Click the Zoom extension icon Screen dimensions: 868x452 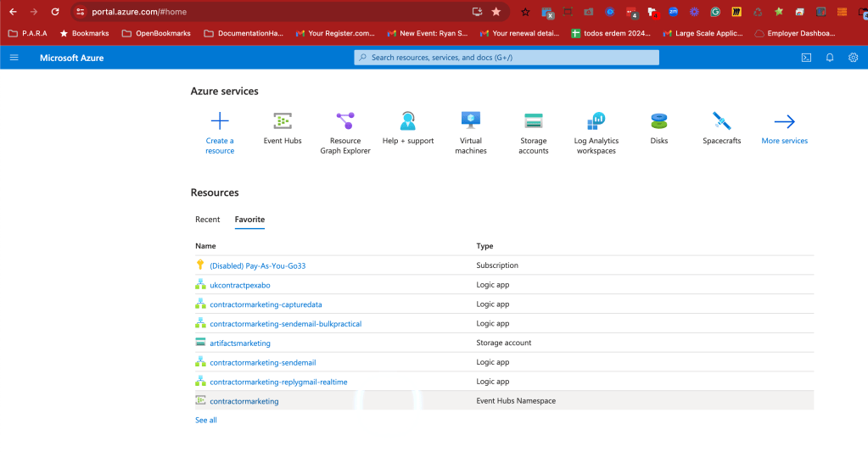point(673,12)
